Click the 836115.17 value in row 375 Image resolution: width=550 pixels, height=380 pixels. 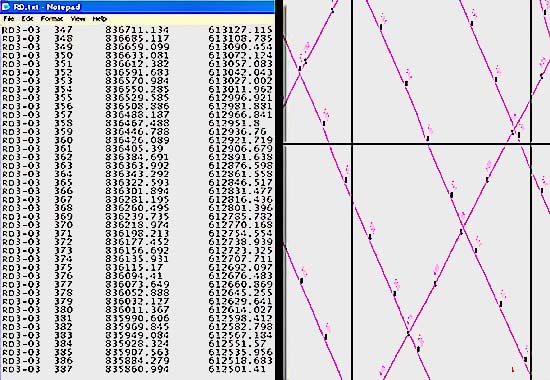click(134, 268)
